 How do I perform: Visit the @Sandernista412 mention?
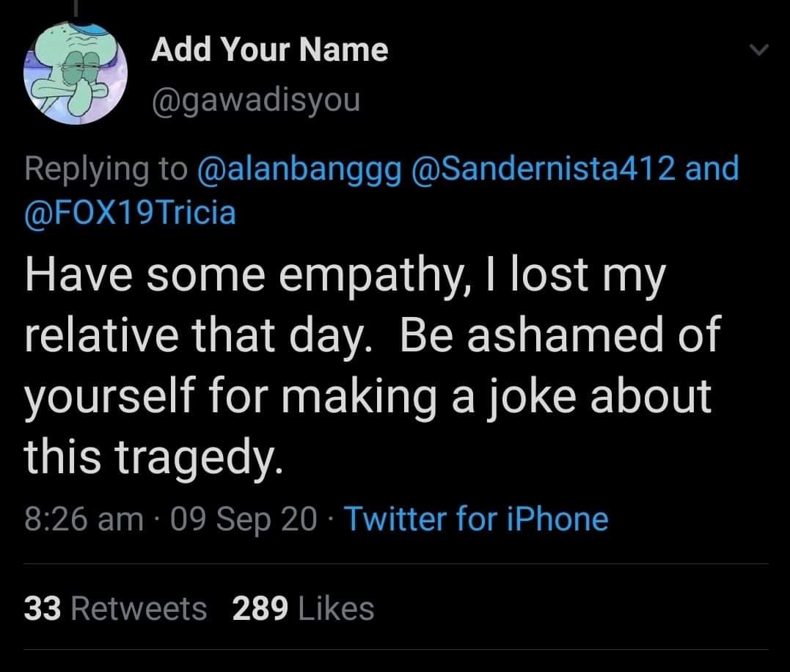[x=544, y=168]
